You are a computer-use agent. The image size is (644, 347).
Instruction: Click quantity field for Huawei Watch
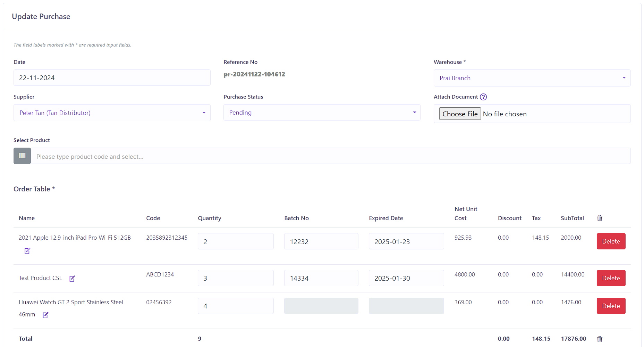coord(236,306)
